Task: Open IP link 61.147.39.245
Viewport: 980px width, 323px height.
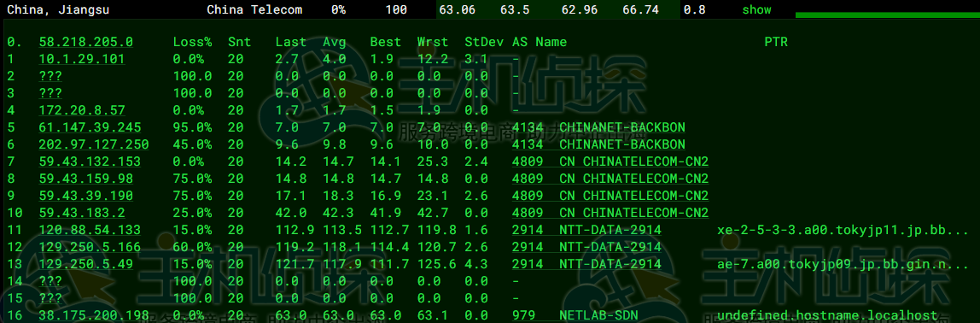Action: coord(90,127)
